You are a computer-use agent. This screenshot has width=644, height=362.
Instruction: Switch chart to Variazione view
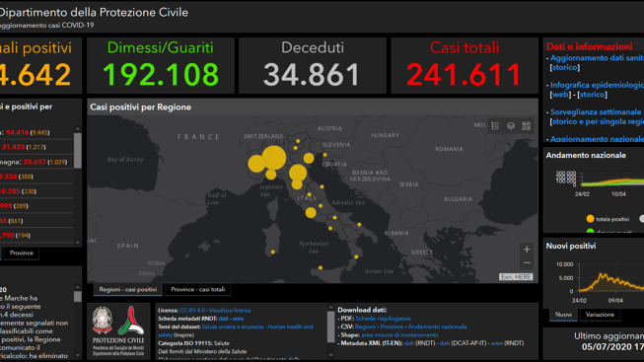pyautogui.click(x=600, y=315)
